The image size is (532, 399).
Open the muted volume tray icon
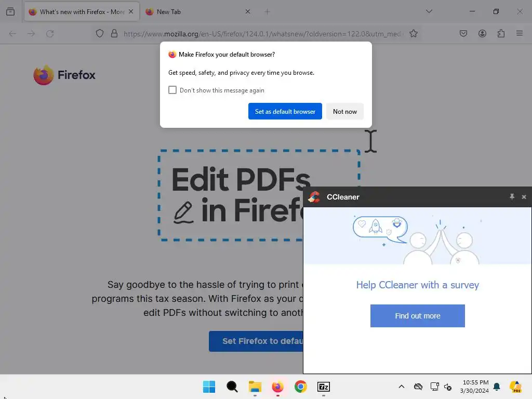coord(448,387)
